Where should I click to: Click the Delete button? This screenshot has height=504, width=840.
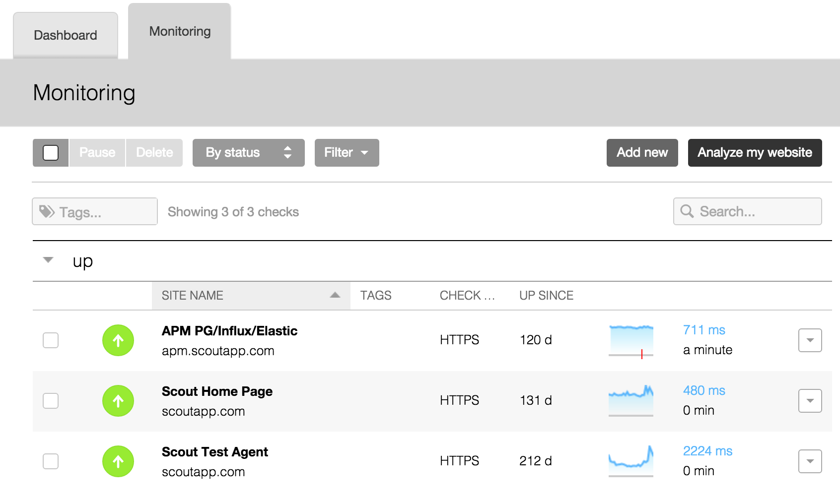pyautogui.click(x=154, y=153)
